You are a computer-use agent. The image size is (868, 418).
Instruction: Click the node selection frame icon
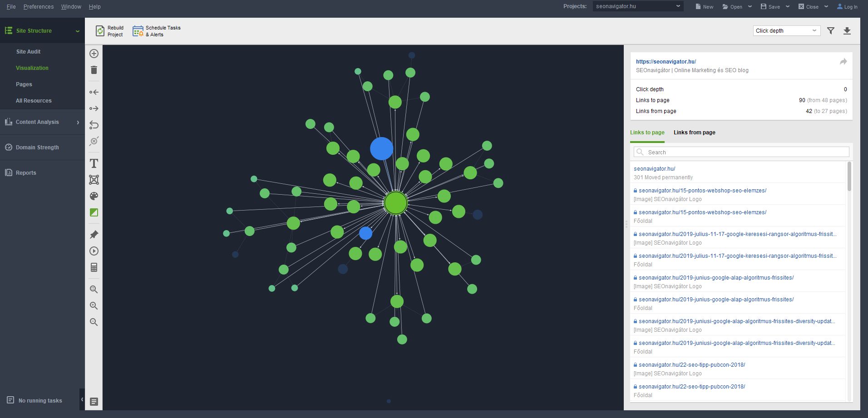pos(94,180)
